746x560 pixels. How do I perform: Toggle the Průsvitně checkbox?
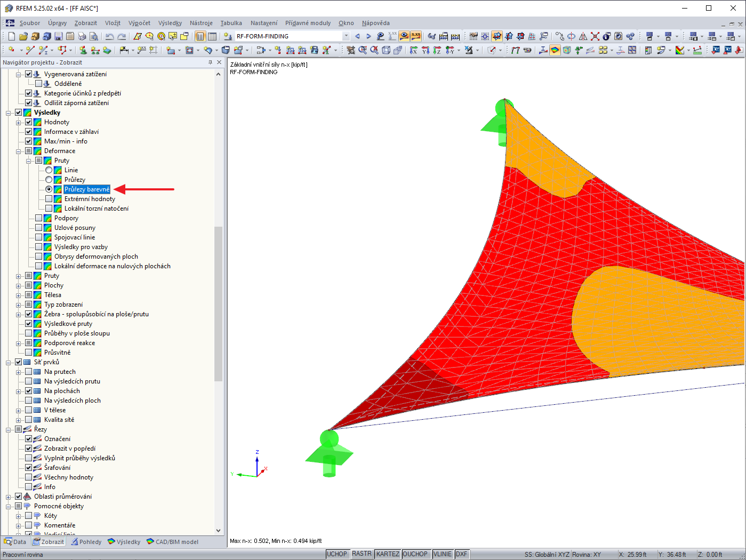pos(29,353)
